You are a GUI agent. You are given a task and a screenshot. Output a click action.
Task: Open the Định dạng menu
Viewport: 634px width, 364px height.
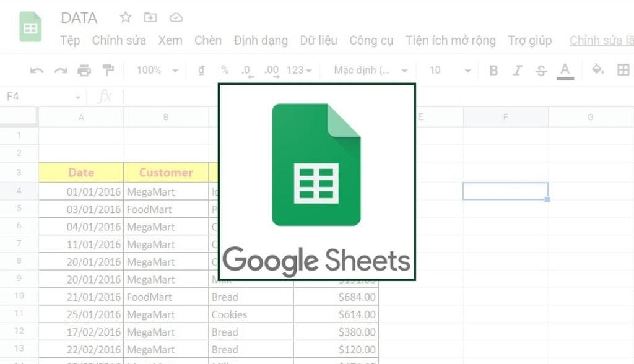click(261, 40)
